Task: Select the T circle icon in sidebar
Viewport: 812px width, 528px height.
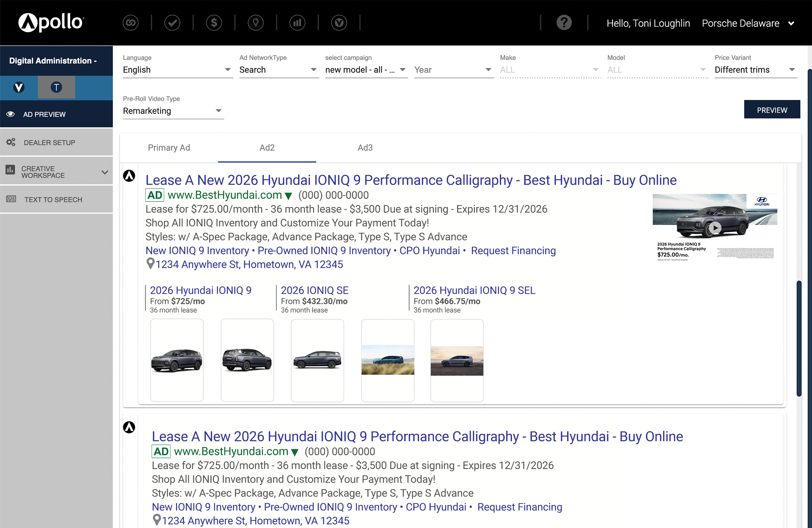Action: click(56, 87)
